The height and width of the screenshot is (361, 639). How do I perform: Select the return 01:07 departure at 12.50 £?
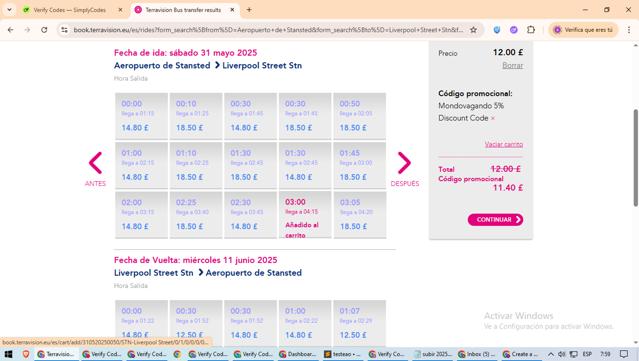coord(360,323)
